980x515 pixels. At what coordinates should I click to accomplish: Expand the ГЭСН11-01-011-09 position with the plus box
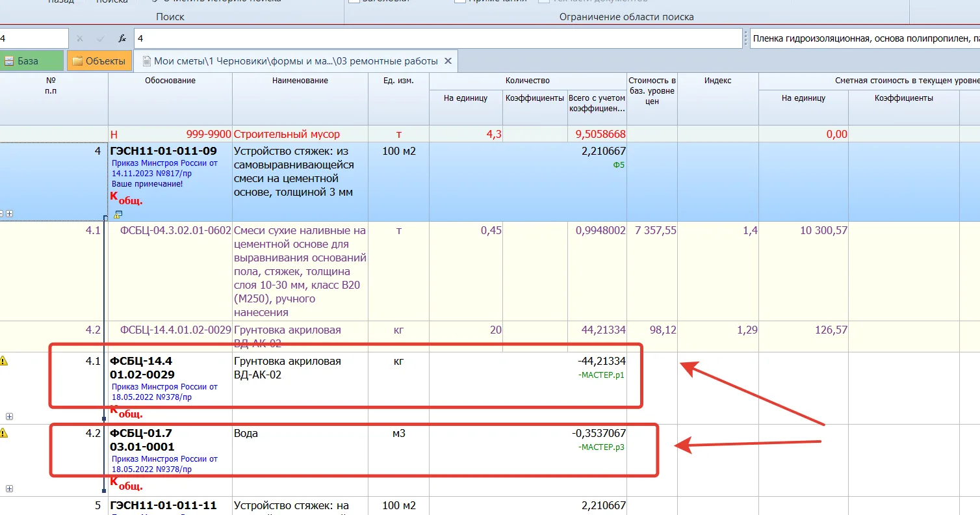tap(10, 213)
